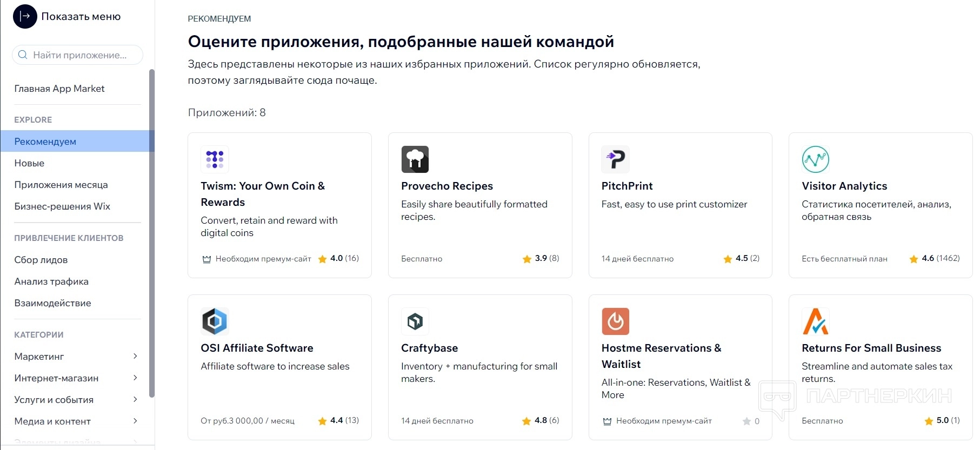Click the Craftybase box icon
Image resolution: width=980 pixels, height=450 pixels.
(x=415, y=321)
